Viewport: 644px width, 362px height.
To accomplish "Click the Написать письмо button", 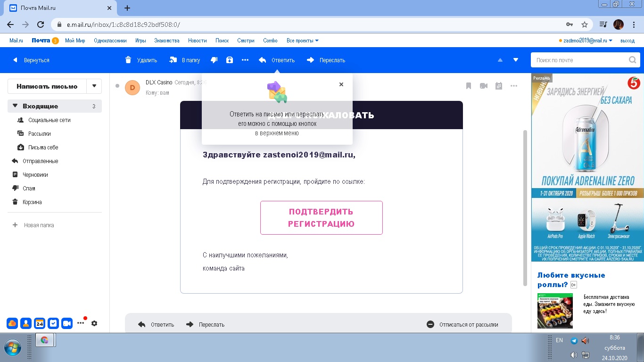I will 47,86.
